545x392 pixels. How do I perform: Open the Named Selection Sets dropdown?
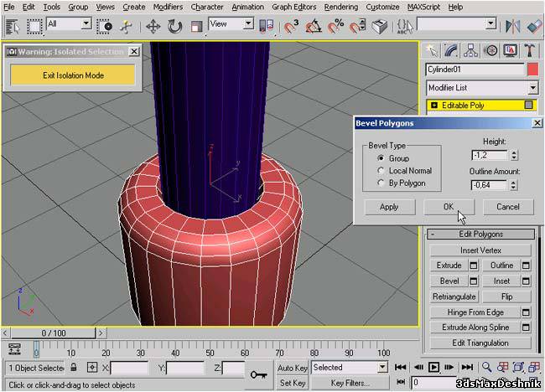(490, 23)
